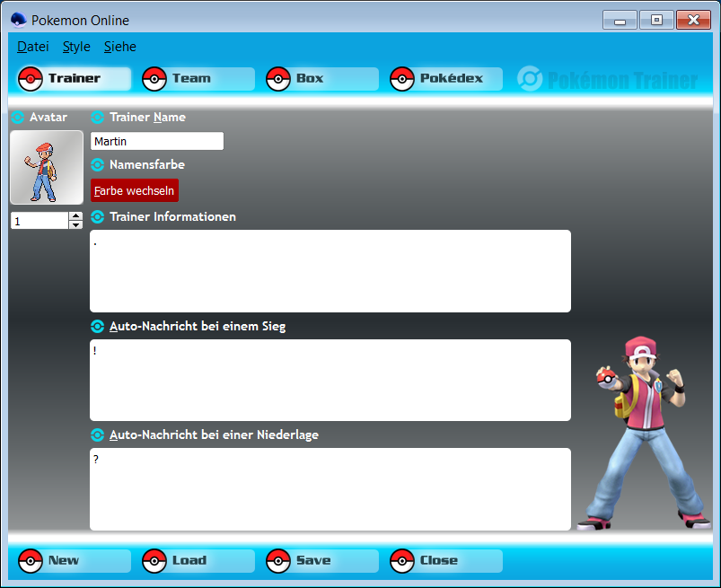This screenshot has width=721, height=588.
Task: Click the Trainer Name text field
Action: tap(157, 141)
